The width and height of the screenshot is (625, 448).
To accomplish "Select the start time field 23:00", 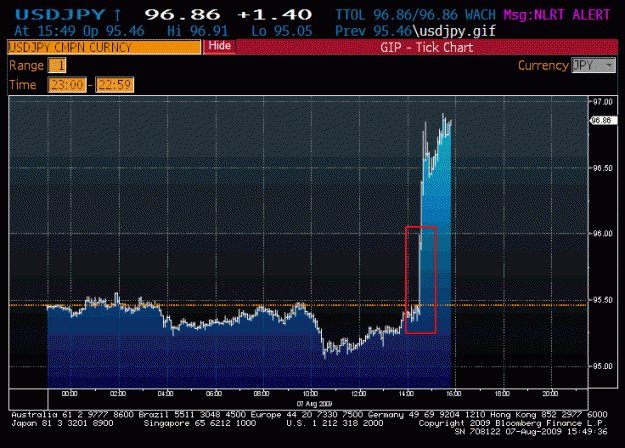I will (67, 84).
